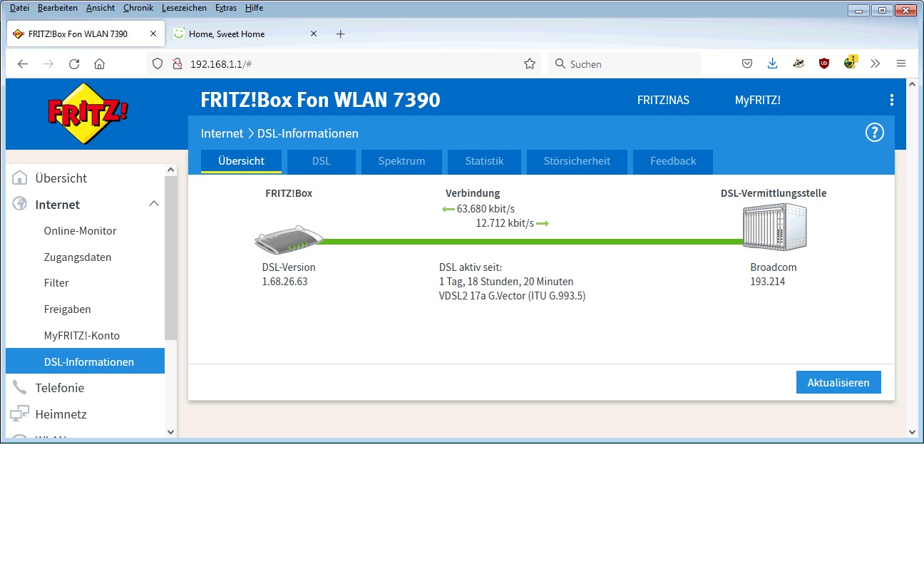924x569 pixels.
Task: Click the Telefonie phone icon
Action: point(20,388)
